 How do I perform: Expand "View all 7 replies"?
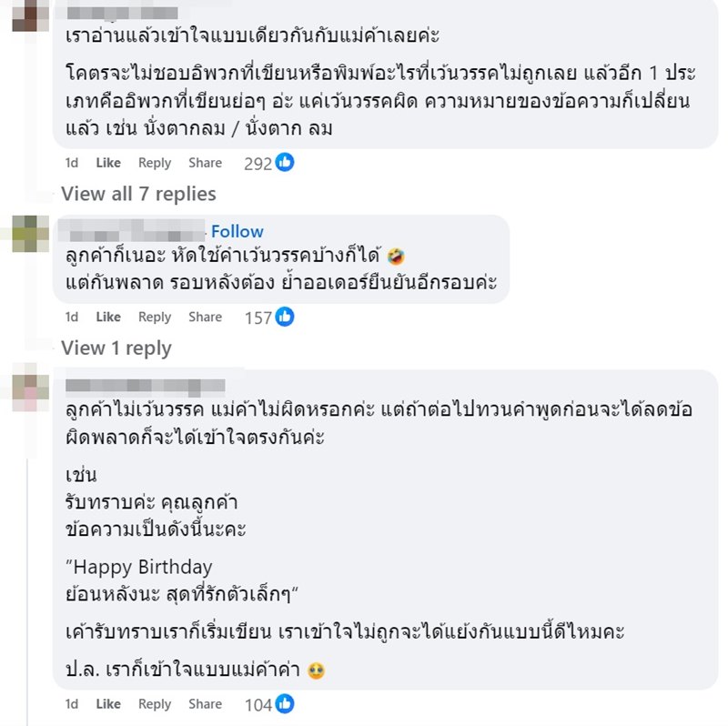[x=137, y=193]
